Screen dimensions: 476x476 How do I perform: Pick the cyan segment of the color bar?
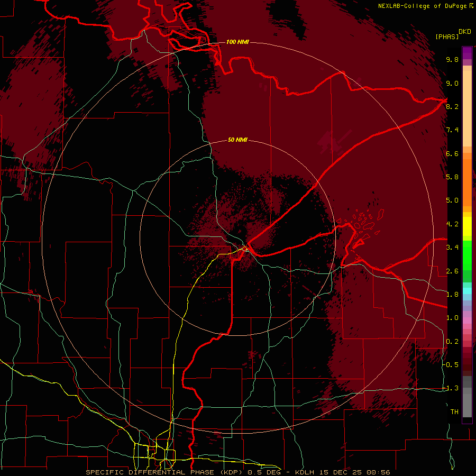tap(467, 291)
